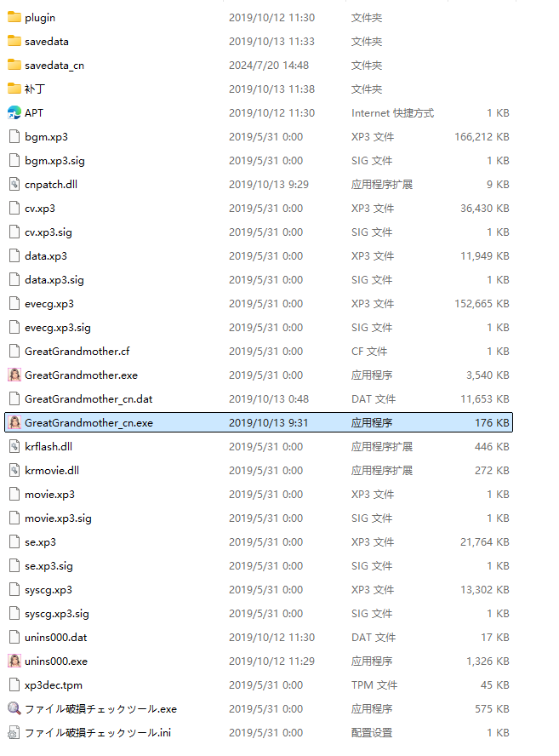Click the GreatGrandmother_cn.exe character icon
The width and height of the screenshot is (559, 756).
[x=14, y=422]
